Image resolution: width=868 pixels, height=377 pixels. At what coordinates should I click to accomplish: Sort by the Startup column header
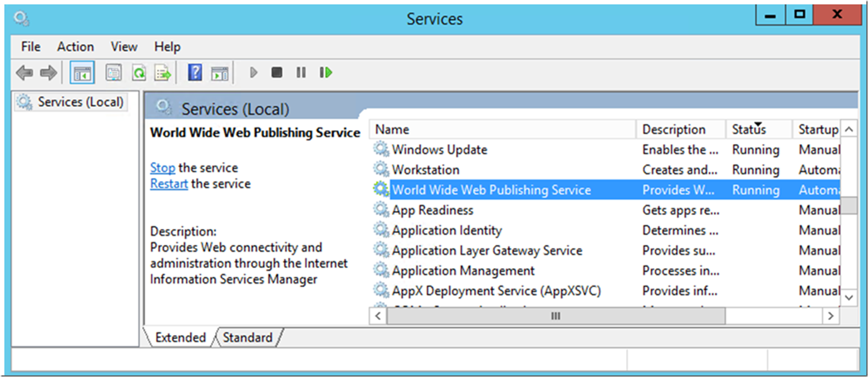(816, 129)
